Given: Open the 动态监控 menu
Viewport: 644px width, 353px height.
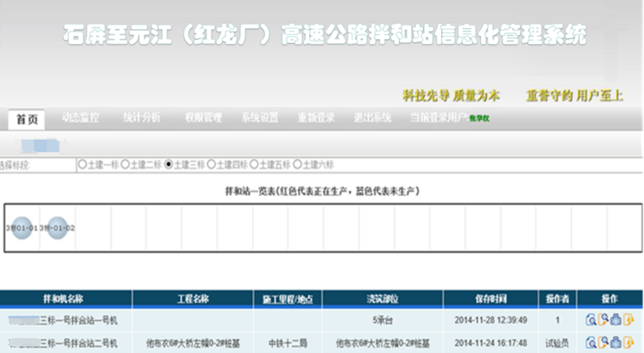Looking at the screenshot, I should point(80,118).
